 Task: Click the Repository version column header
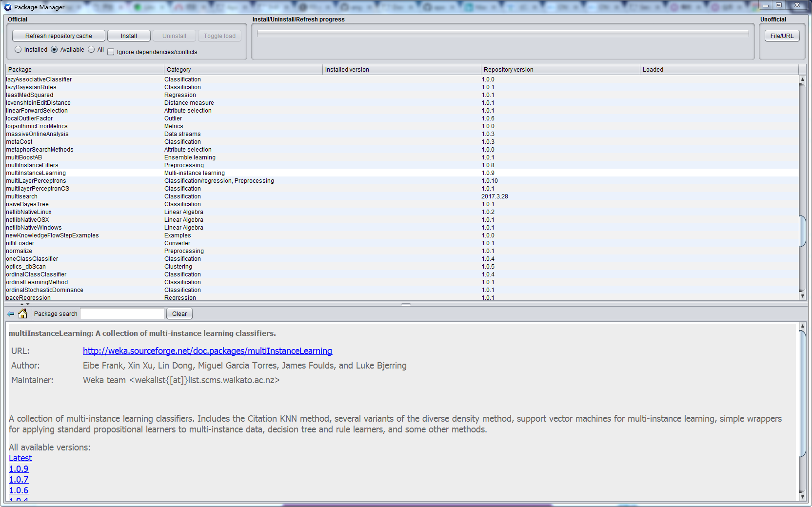[560, 70]
